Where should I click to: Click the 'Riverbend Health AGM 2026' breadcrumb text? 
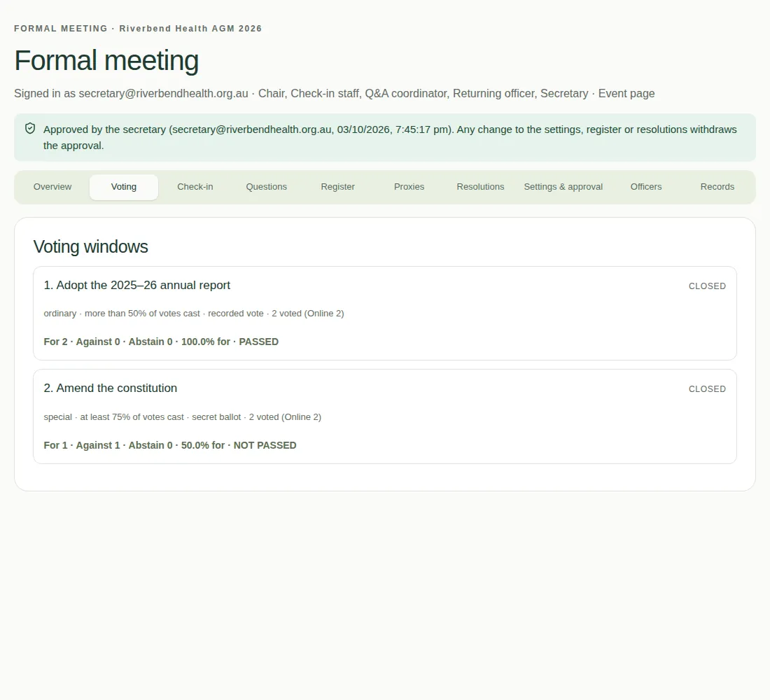point(190,29)
